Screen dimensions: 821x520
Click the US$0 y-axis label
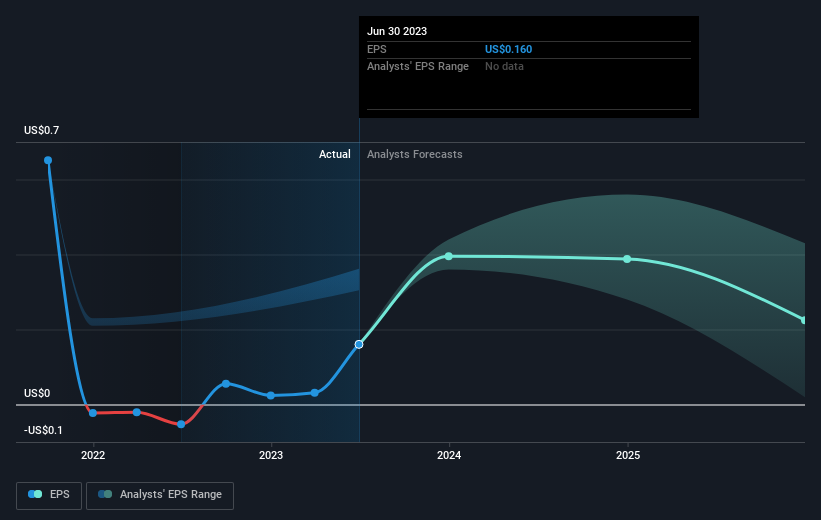[x=37, y=393]
